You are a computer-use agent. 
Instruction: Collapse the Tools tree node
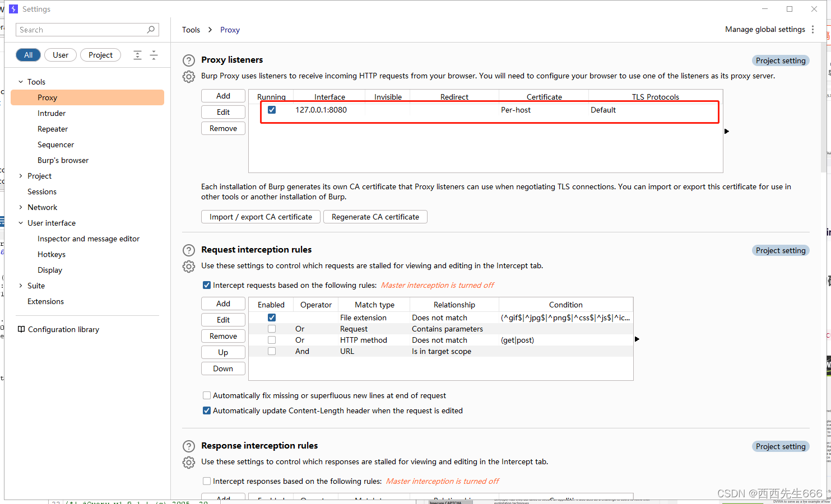(x=21, y=82)
